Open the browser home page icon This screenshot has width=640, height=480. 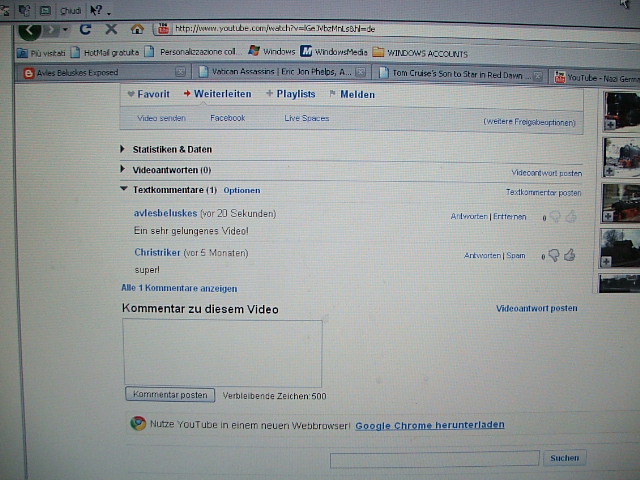pyautogui.click(x=137, y=29)
